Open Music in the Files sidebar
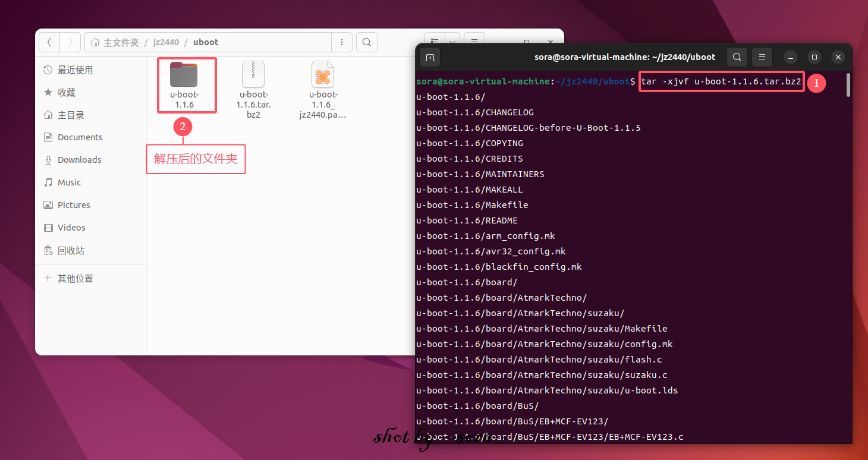The width and height of the screenshot is (868, 460). [x=91, y=182]
